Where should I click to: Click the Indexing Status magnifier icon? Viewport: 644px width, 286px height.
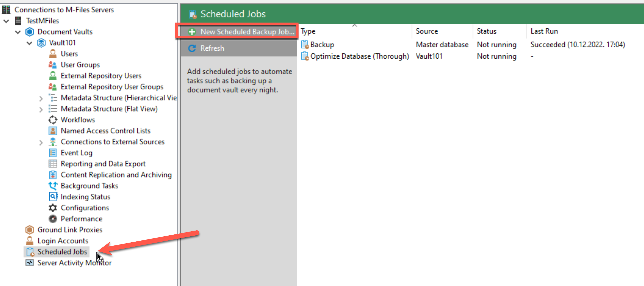tap(53, 197)
